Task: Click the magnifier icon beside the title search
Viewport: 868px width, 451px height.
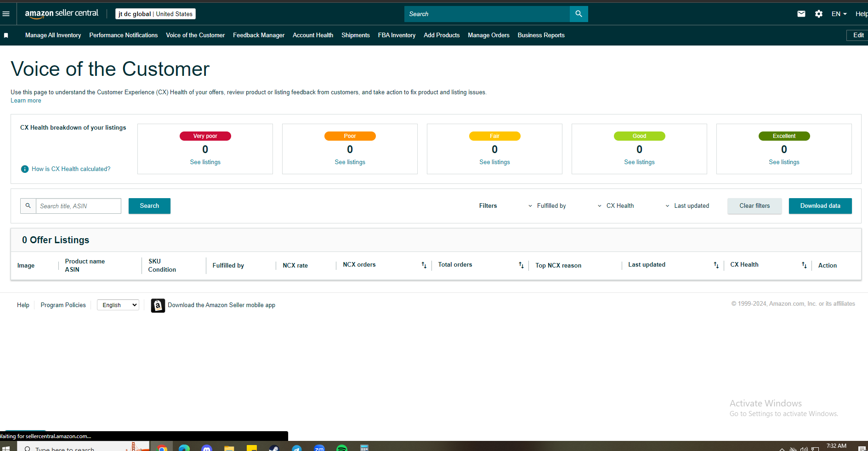Action: pyautogui.click(x=28, y=206)
